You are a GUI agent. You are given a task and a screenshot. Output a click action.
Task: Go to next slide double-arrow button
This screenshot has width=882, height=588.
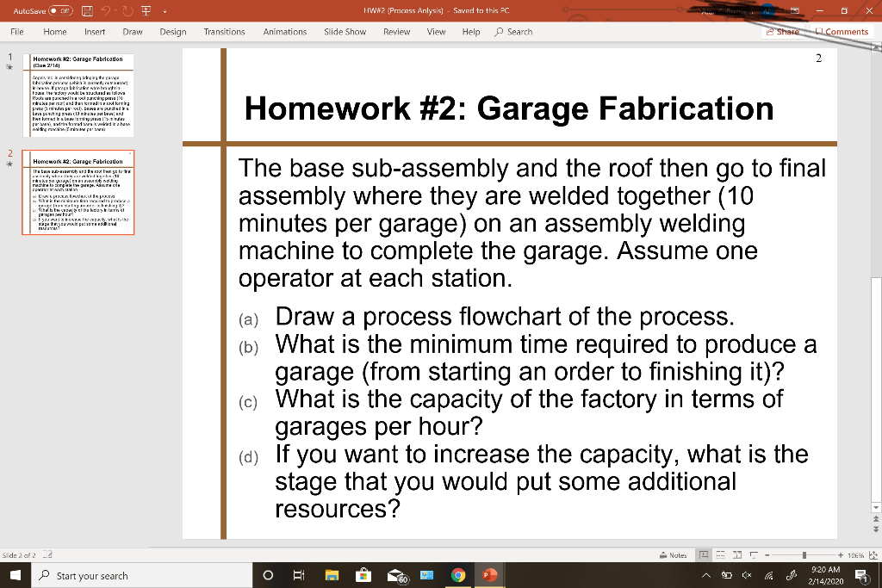876,529
